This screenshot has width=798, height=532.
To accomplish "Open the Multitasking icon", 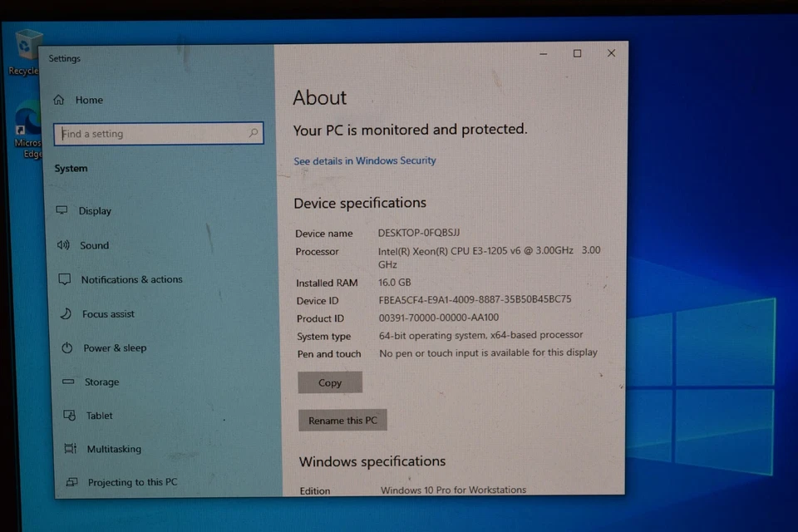I will tap(71, 449).
